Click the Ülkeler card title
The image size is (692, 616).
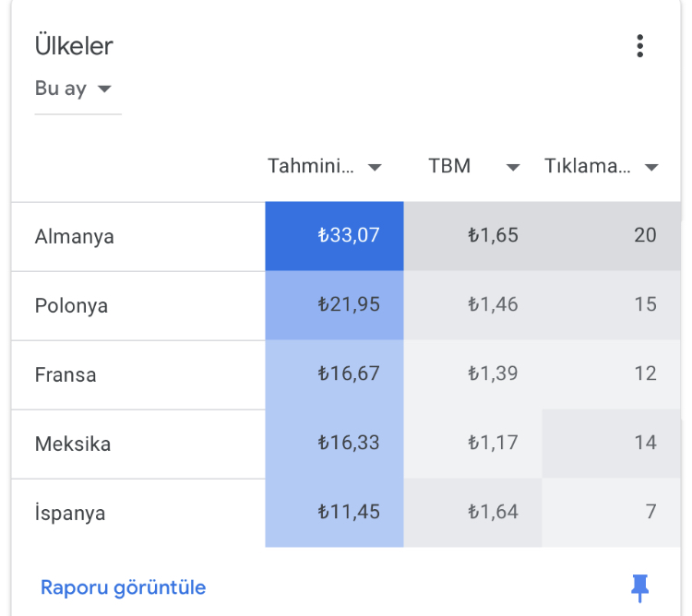pos(74,46)
